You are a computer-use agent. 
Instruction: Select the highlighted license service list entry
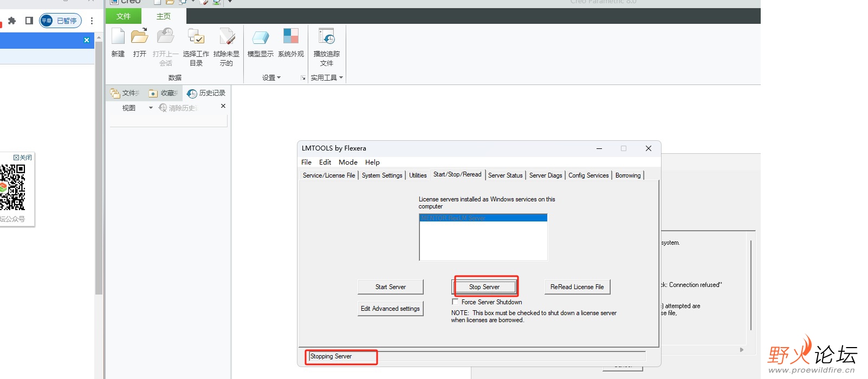point(483,218)
